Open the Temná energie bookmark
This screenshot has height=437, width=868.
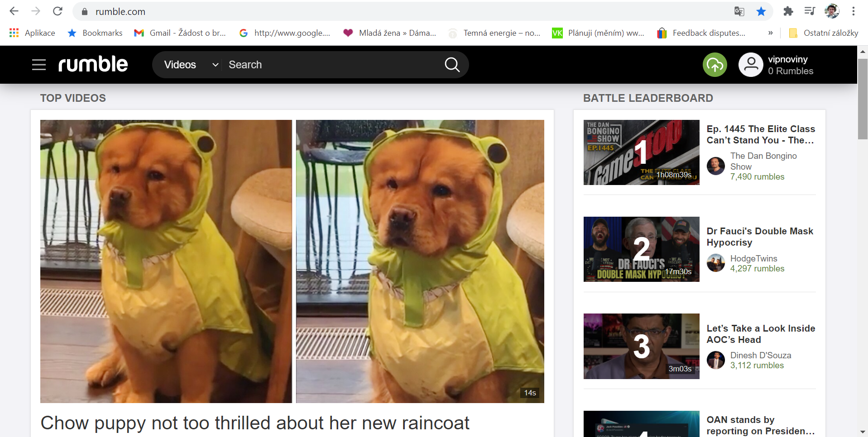(494, 33)
